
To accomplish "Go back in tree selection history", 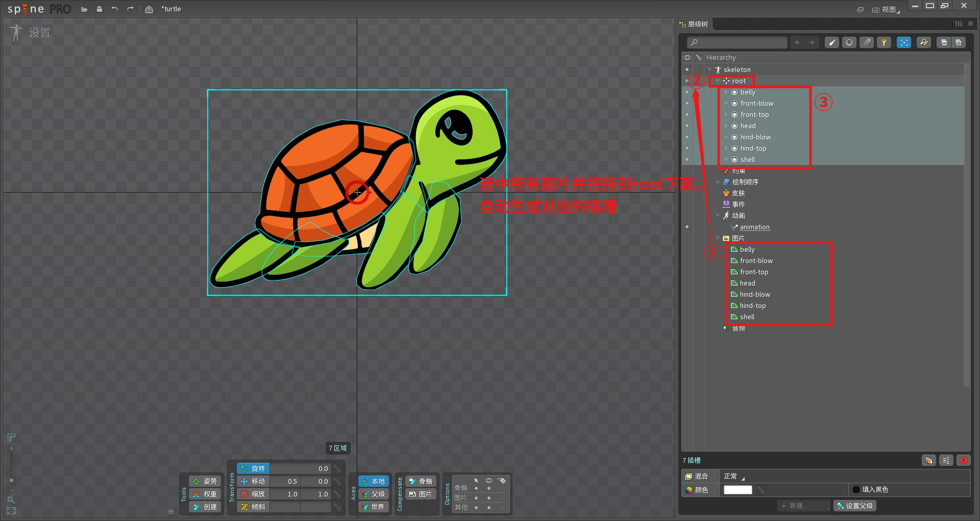I will pos(797,42).
